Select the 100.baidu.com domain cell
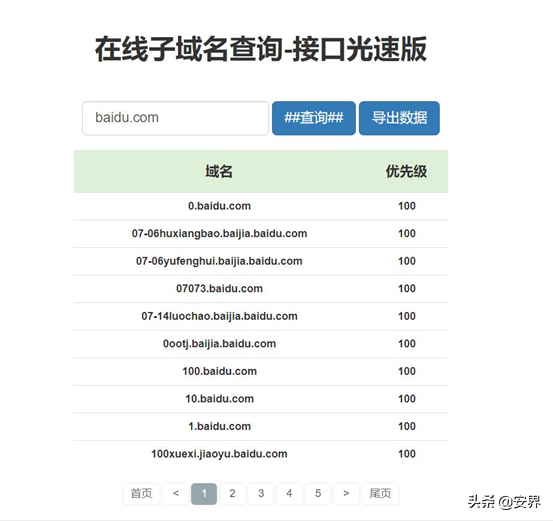The image size is (553, 521). coord(219,371)
